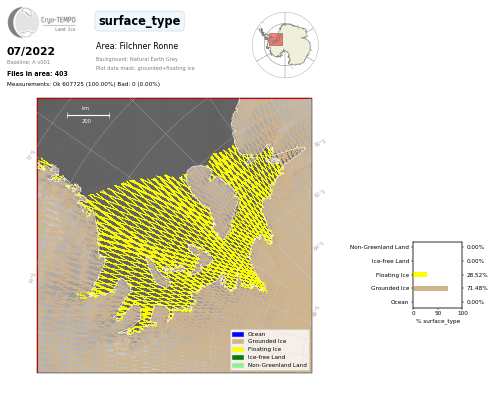Viewport: 492px width, 410px height.
Task: Click the yellow Floating Ice legend swatch
Action: click(238, 349)
